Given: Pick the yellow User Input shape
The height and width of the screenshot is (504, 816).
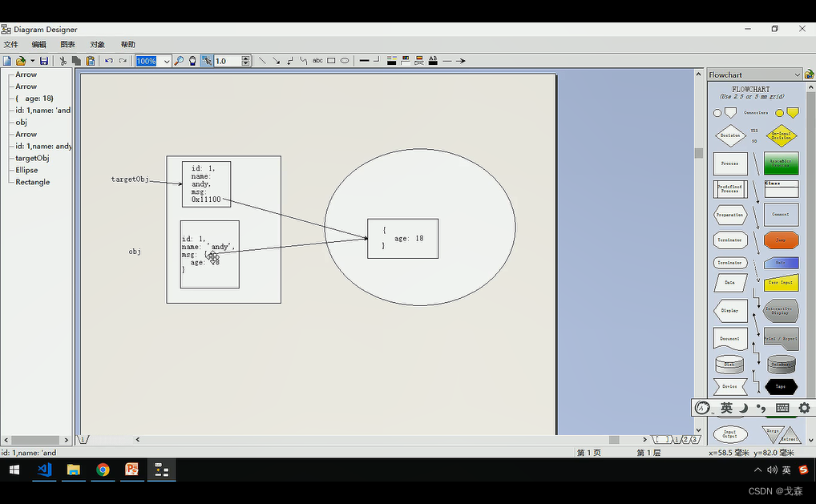Looking at the screenshot, I should coord(782,282).
